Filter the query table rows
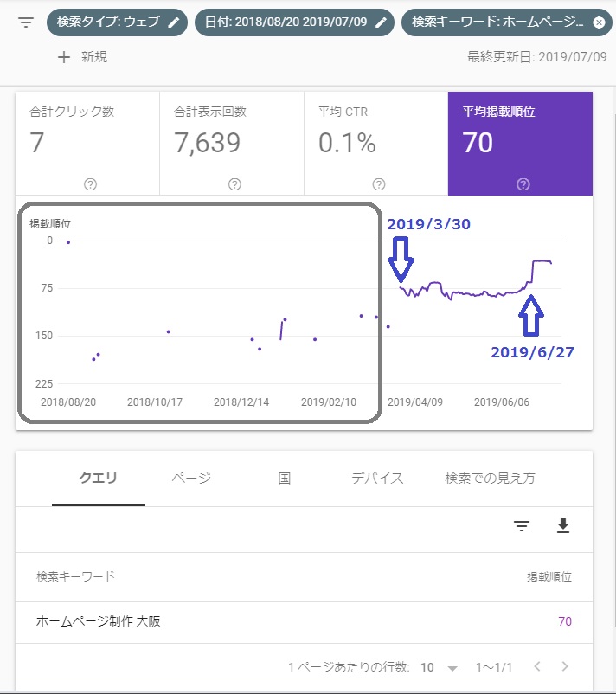 point(522,526)
